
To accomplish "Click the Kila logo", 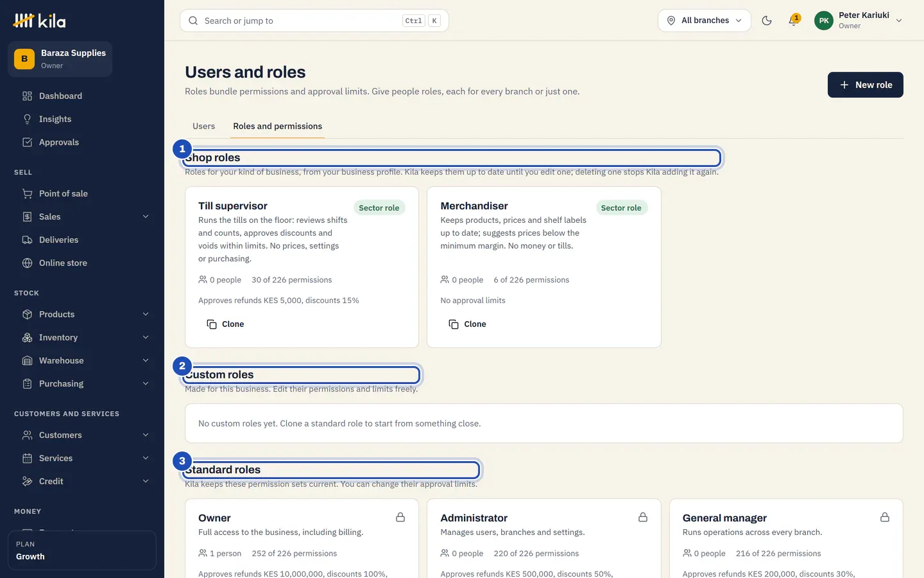I will click(x=39, y=21).
